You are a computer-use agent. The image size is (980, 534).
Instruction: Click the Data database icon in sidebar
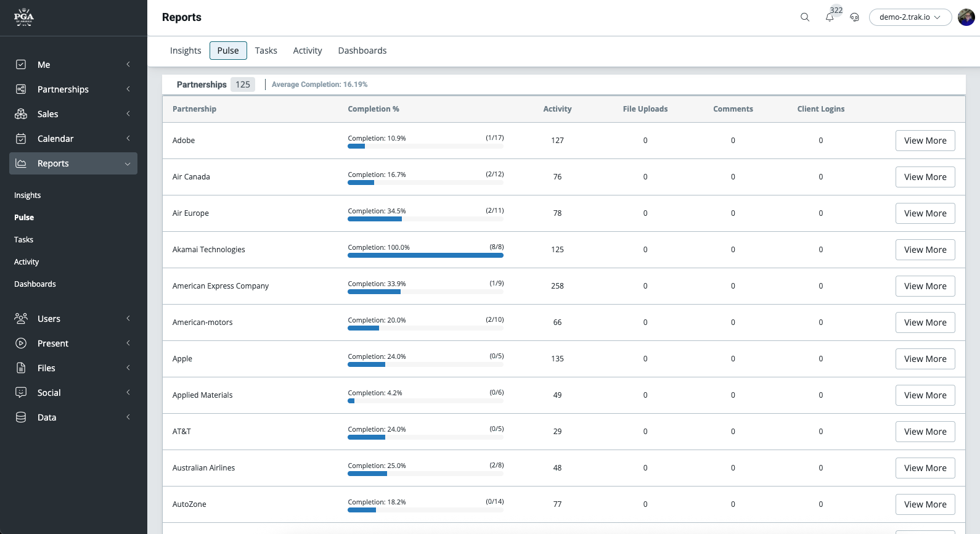[21, 417]
